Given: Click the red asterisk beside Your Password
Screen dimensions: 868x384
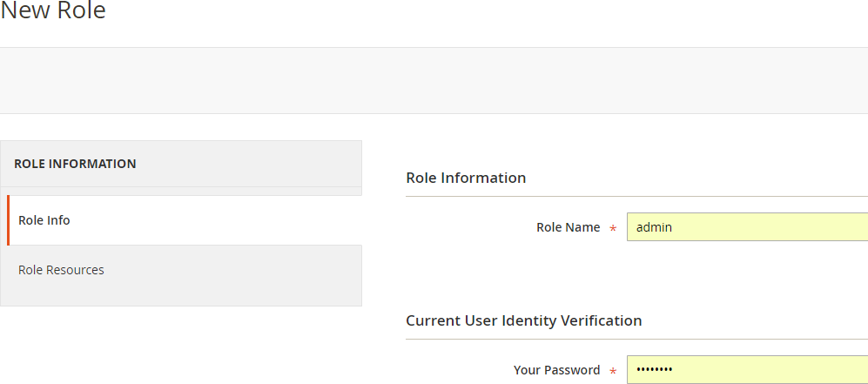Looking at the screenshot, I should tap(613, 372).
